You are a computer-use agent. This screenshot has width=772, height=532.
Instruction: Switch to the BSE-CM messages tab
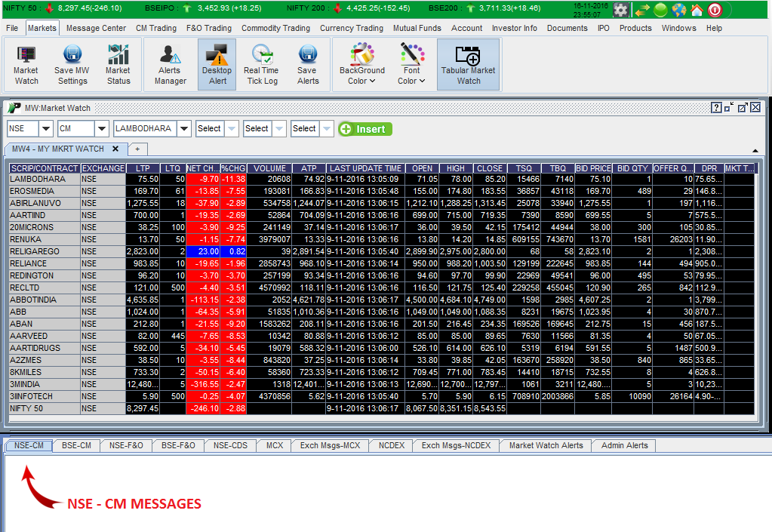tap(75, 445)
